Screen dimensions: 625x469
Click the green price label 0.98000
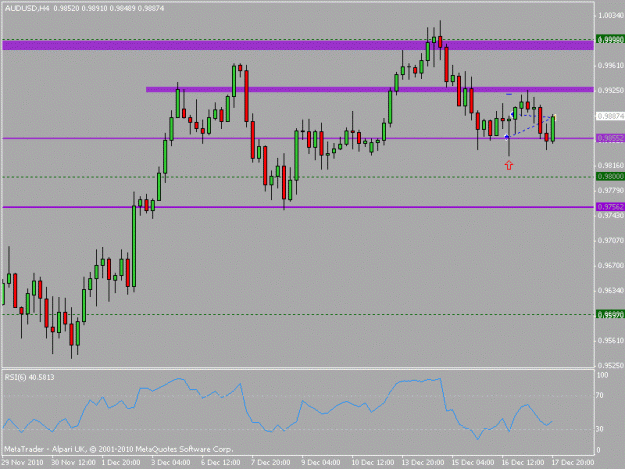[610, 177]
